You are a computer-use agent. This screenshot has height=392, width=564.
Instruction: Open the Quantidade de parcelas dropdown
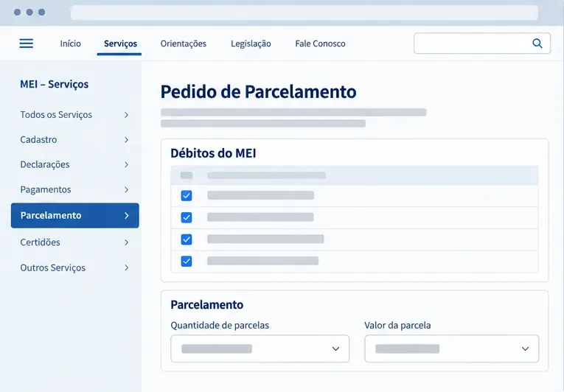pos(260,349)
